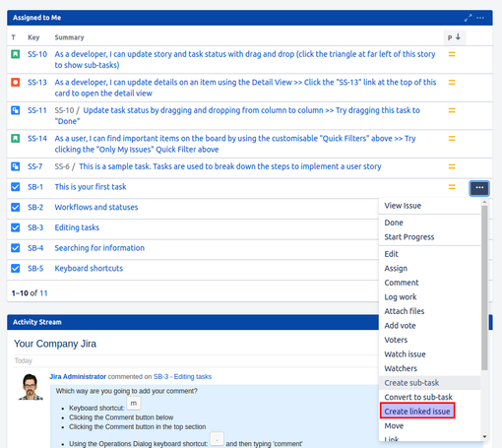Click the medium priority icon for SS-11
502x448 pixels.
452,110
